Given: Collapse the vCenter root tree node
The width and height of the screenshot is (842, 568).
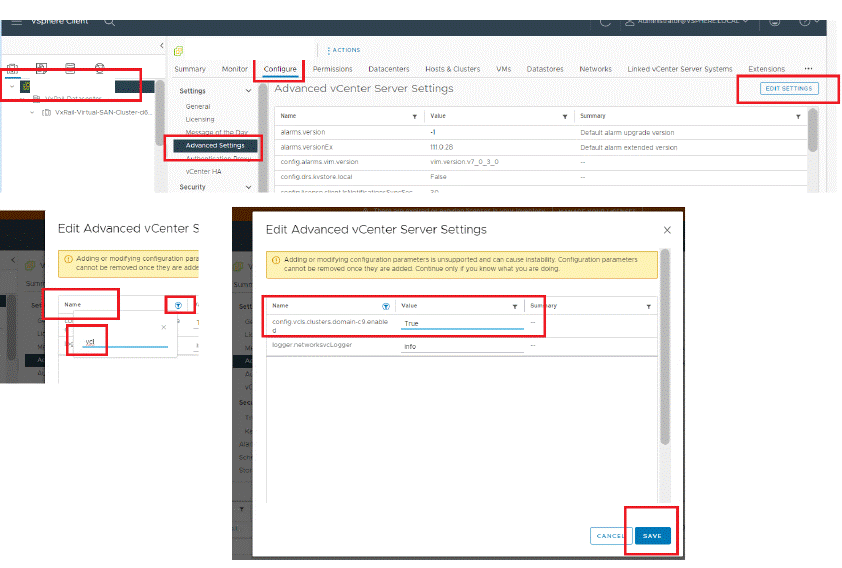Looking at the screenshot, I should pyautogui.click(x=12, y=86).
